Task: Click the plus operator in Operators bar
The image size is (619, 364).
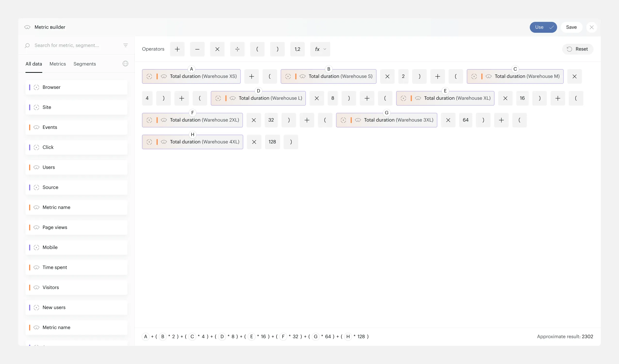Action: (177, 49)
